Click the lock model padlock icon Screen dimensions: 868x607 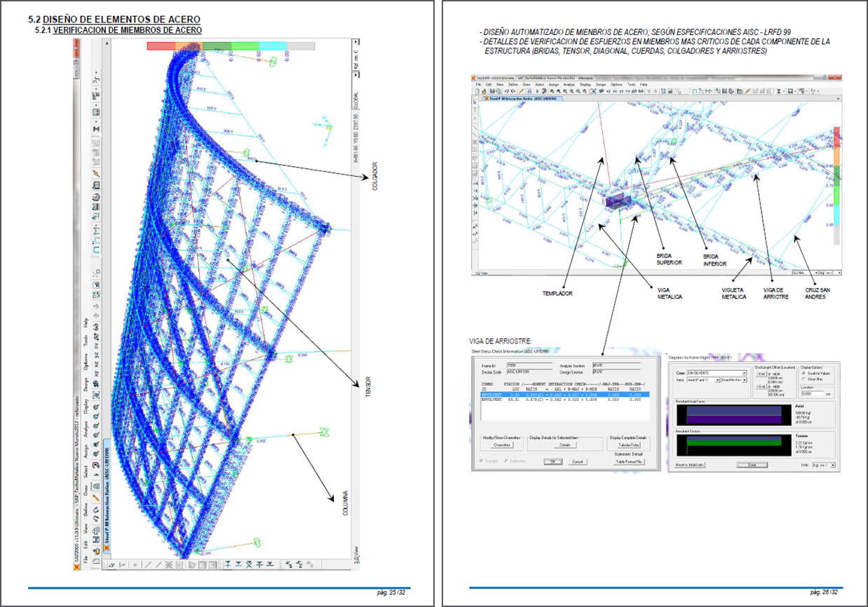tap(529, 91)
